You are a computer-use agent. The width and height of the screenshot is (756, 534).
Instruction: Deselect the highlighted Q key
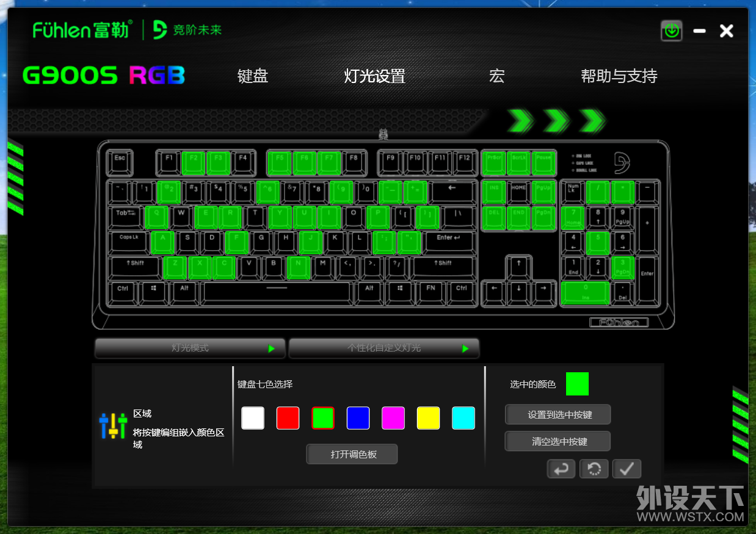click(x=156, y=217)
